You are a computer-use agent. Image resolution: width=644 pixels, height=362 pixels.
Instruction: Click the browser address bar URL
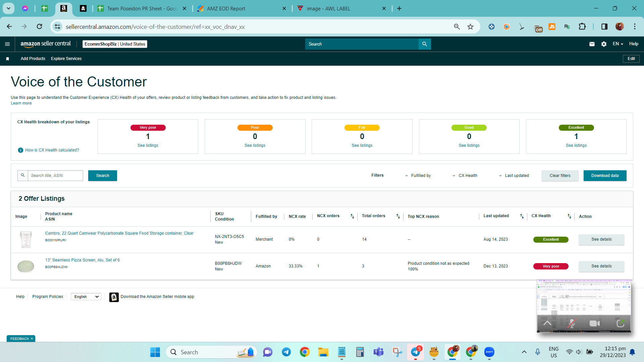click(155, 26)
